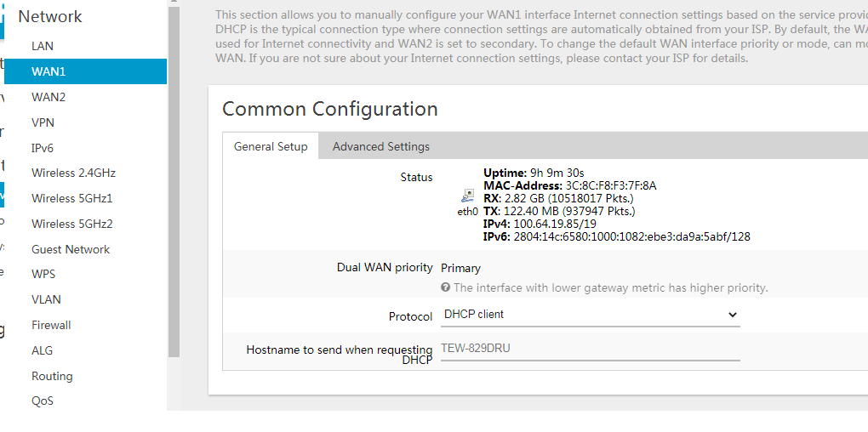Select the General Setup tab
The image size is (868, 432).
(271, 146)
